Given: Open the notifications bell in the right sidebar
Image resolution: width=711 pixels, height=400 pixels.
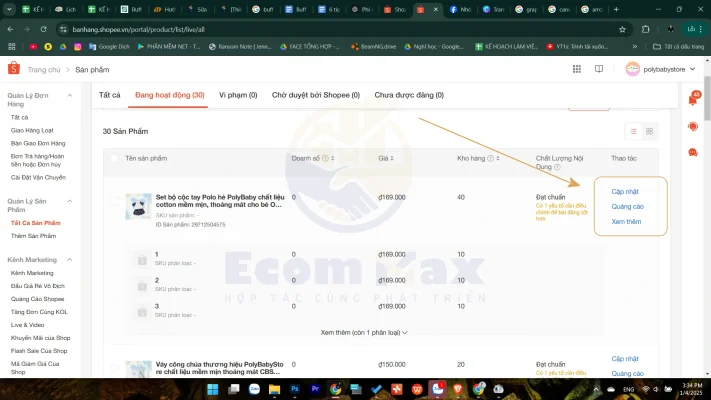Looking at the screenshot, I should (x=693, y=99).
